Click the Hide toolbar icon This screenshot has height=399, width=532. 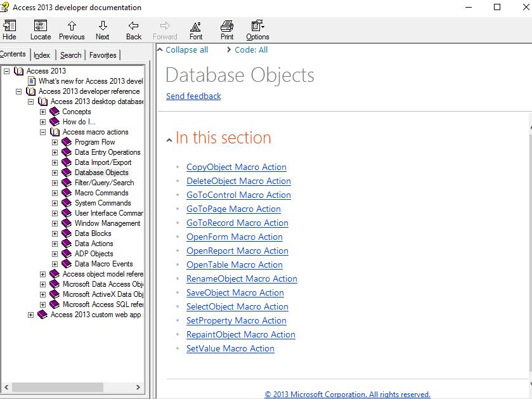[x=10, y=26]
